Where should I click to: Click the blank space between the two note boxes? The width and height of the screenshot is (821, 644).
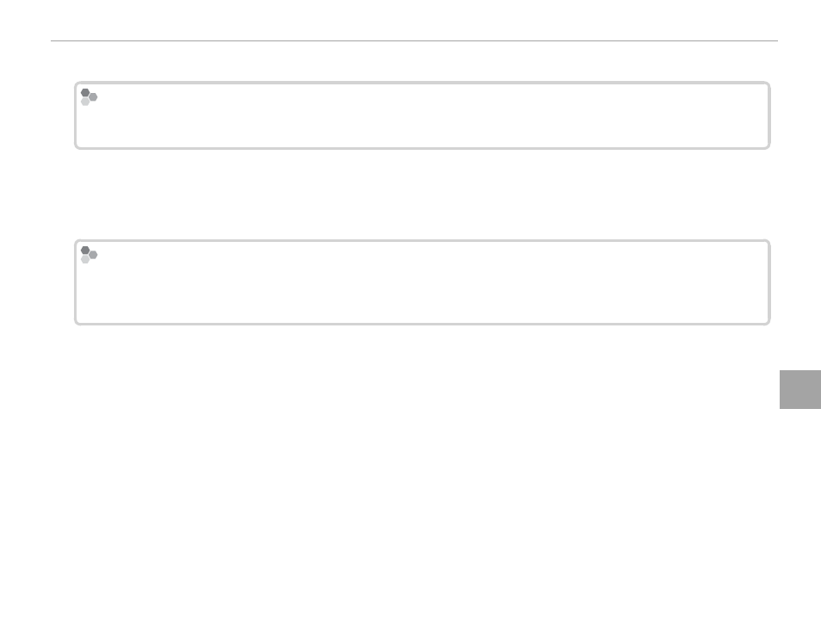coord(422,195)
